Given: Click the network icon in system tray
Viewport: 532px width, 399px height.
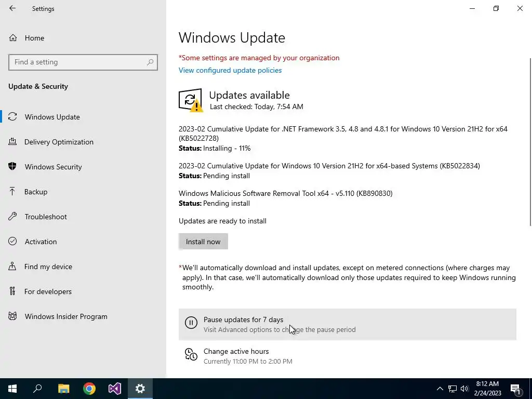Looking at the screenshot, I should point(453,389).
